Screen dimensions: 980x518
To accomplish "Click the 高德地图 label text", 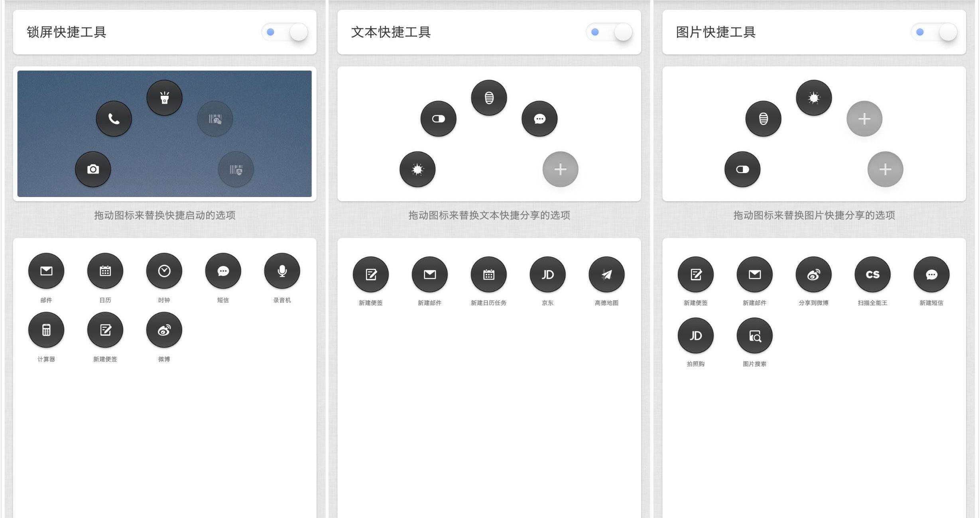I will pos(607,303).
